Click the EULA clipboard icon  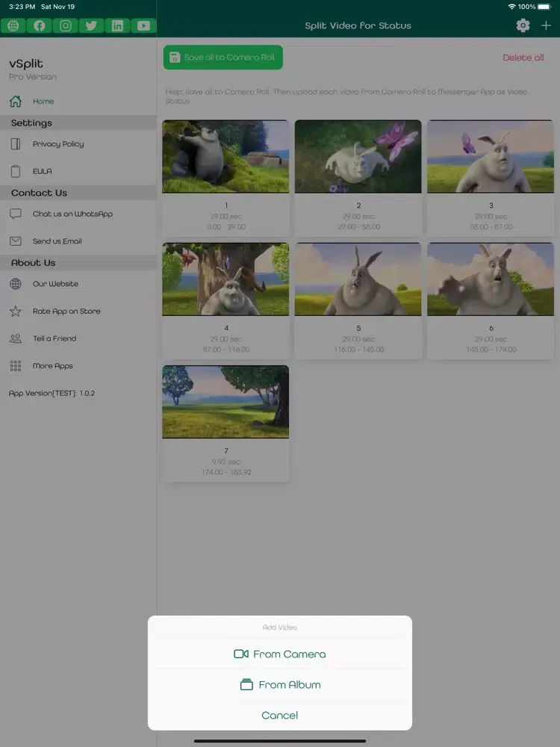coord(16,171)
